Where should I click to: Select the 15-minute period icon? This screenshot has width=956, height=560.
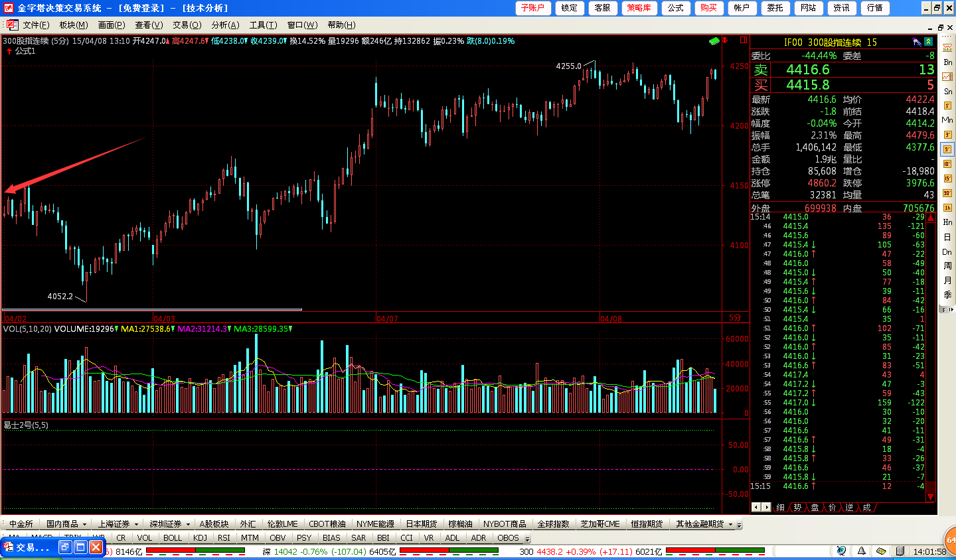tap(947, 178)
